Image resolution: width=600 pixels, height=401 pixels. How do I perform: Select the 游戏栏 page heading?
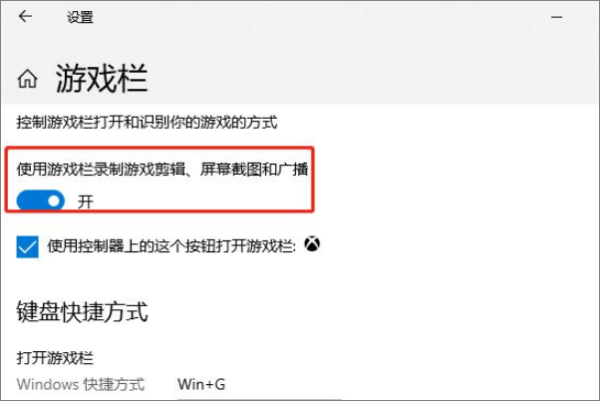pos(102,78)
